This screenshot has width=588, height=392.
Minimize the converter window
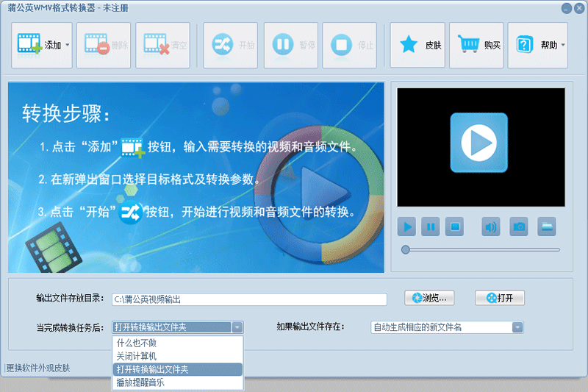(x=567, y=8)
